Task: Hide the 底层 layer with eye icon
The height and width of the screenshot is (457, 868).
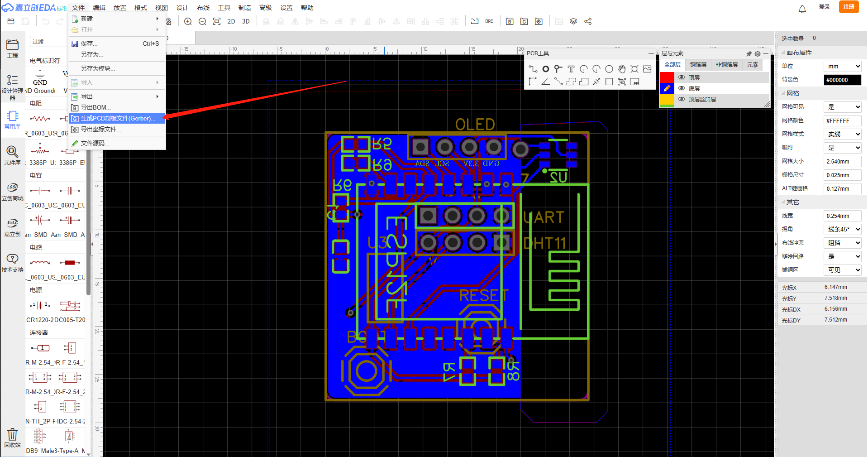Action: click(681, 88)
